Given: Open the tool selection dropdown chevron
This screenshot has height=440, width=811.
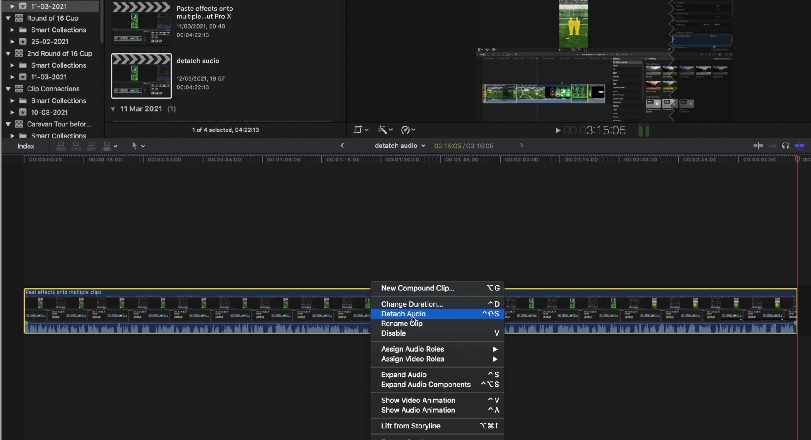Looking at the screenshot, I should point(143,146).
